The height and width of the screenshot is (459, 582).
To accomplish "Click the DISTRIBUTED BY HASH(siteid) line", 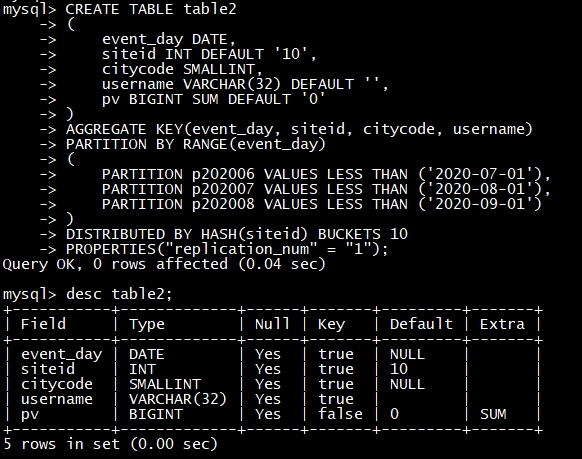I will (237, 234).
